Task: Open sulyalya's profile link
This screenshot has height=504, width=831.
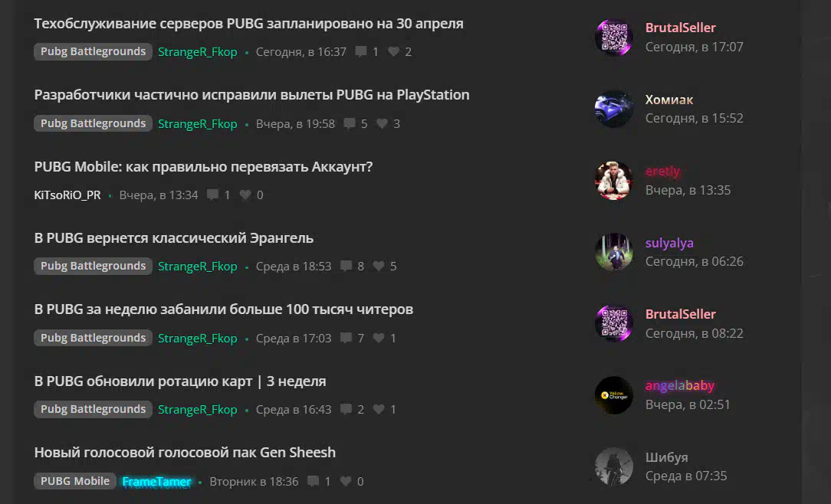Action: point(669,243)
